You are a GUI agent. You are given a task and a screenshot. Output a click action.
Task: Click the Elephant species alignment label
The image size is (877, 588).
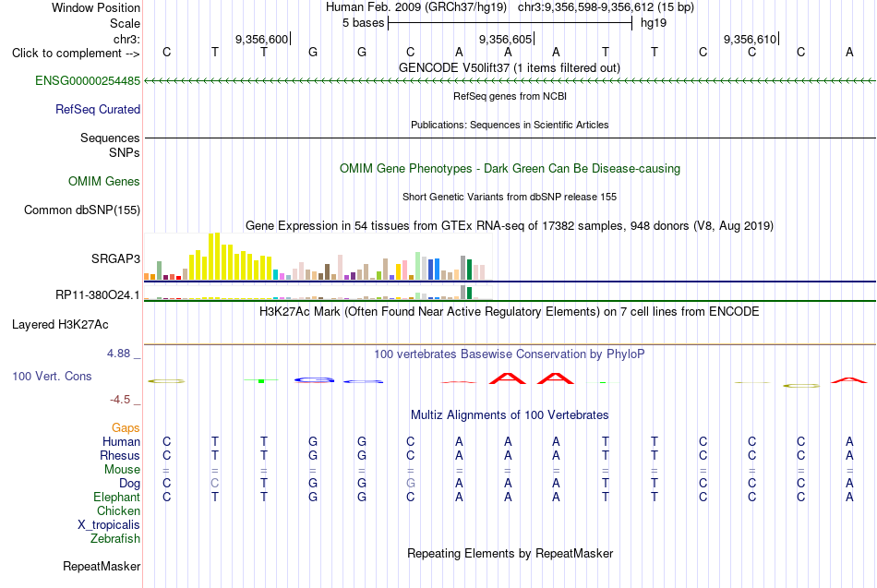pyautogui.click(x=116, y=497)
